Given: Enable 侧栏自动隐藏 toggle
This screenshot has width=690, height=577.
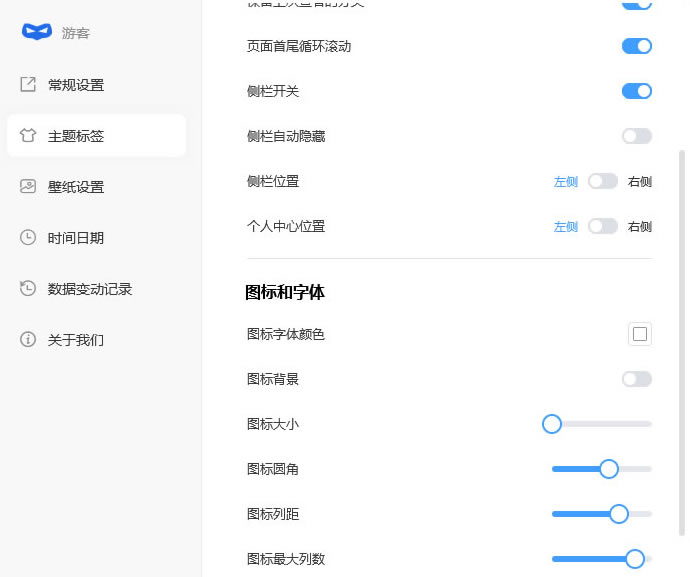Looking at the screenshot, I should (x=636, y=136).
